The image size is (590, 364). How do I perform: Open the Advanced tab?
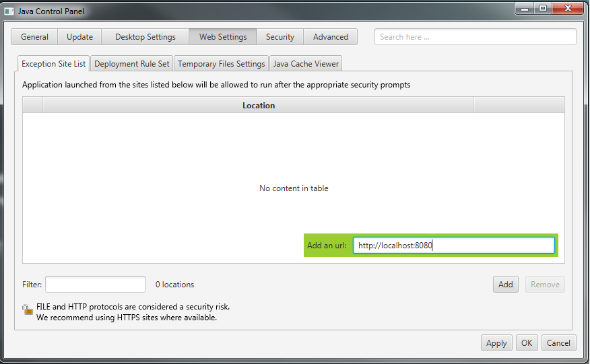point(330,37)
